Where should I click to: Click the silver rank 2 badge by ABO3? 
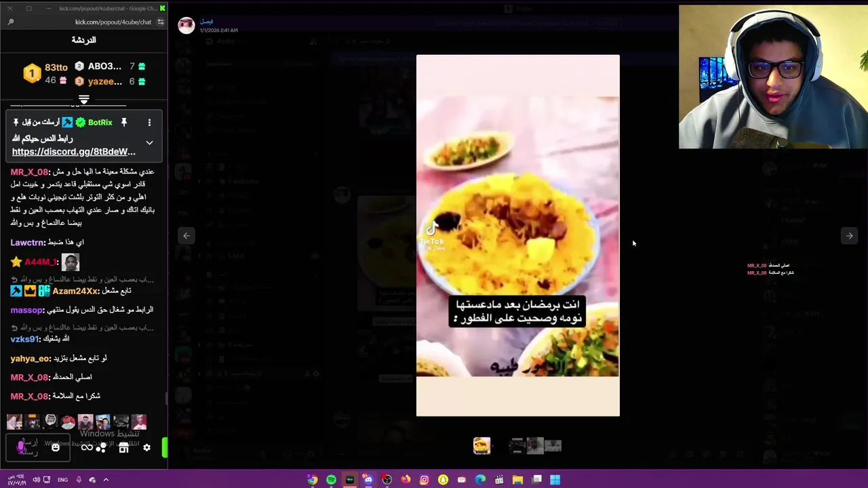tap(79, 66)
